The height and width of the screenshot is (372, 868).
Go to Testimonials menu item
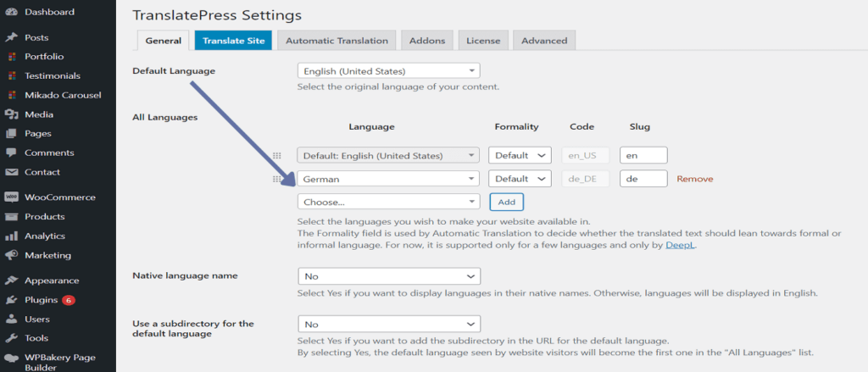click(52, 75)
